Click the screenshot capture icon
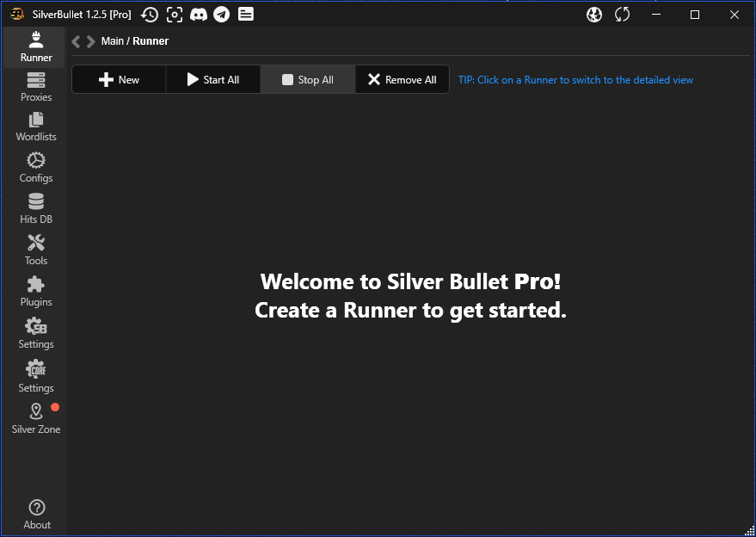 click(x=175, y=15)
